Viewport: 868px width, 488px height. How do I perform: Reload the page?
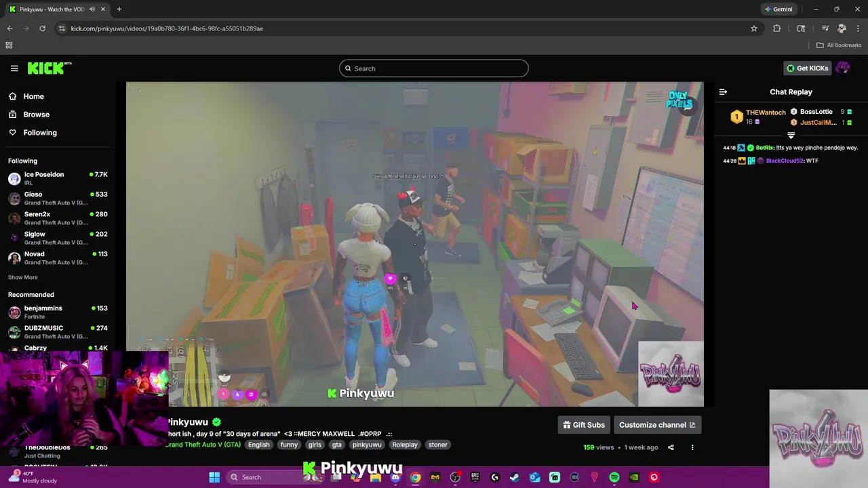click(x=42, y=28)
